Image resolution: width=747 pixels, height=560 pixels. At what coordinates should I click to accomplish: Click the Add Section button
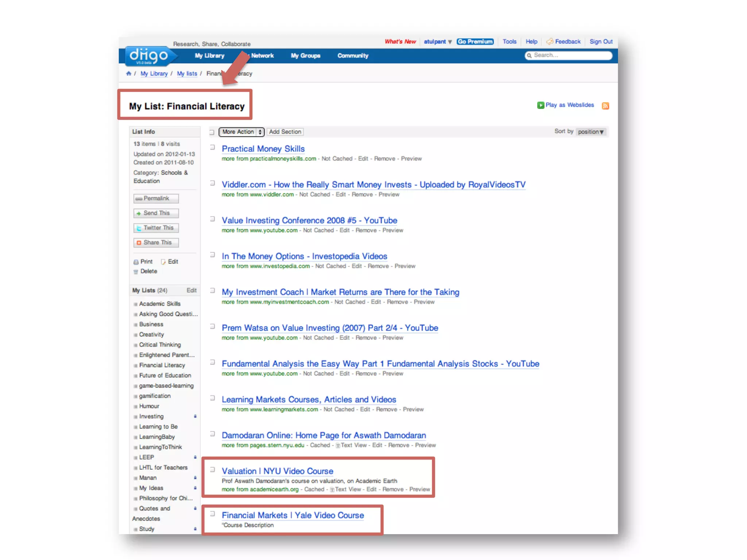285,132
